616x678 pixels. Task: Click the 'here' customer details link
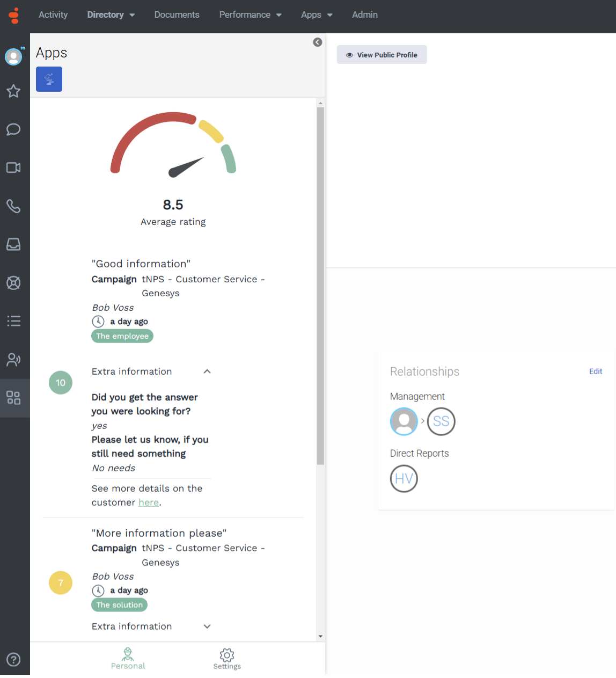click(x=149, y=502)
